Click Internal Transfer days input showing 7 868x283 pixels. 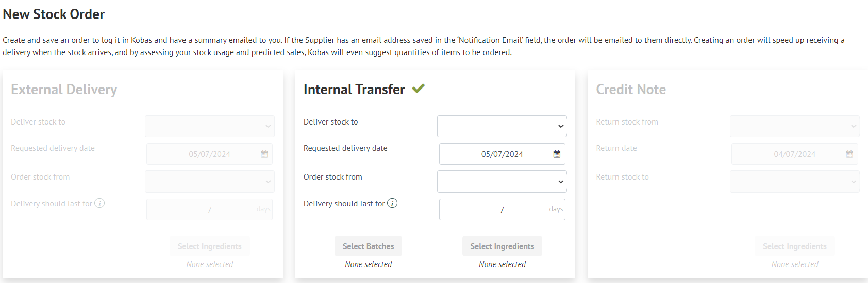tap(502, 209)
